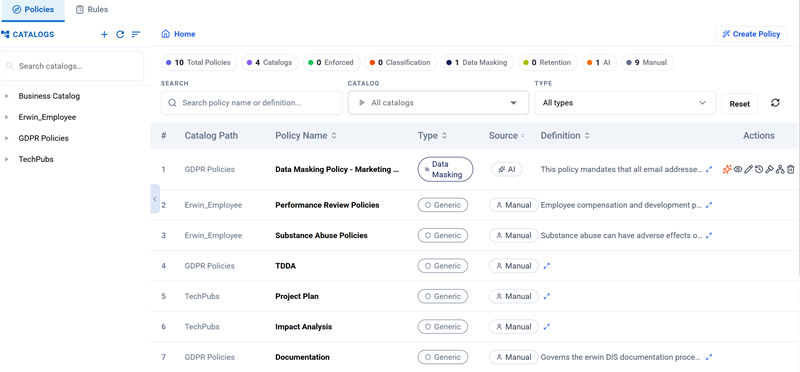800x372 pixels.
Task: Open the Performance Review Policies entry
Action: pos(327,205)
